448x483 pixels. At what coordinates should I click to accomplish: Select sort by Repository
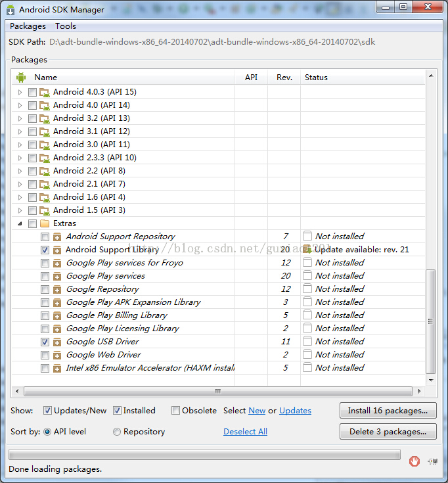(x=117, y=432)
